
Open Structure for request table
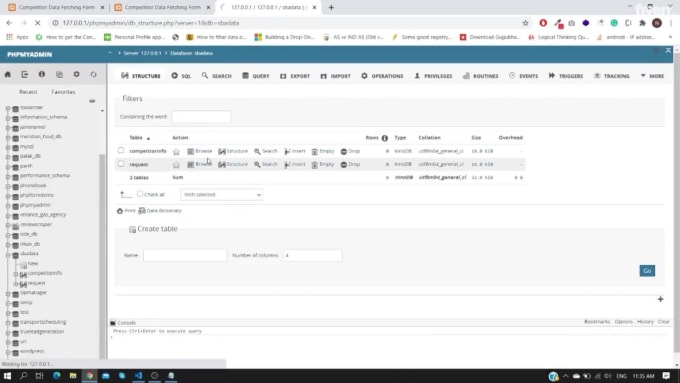[x=233, y=164]
